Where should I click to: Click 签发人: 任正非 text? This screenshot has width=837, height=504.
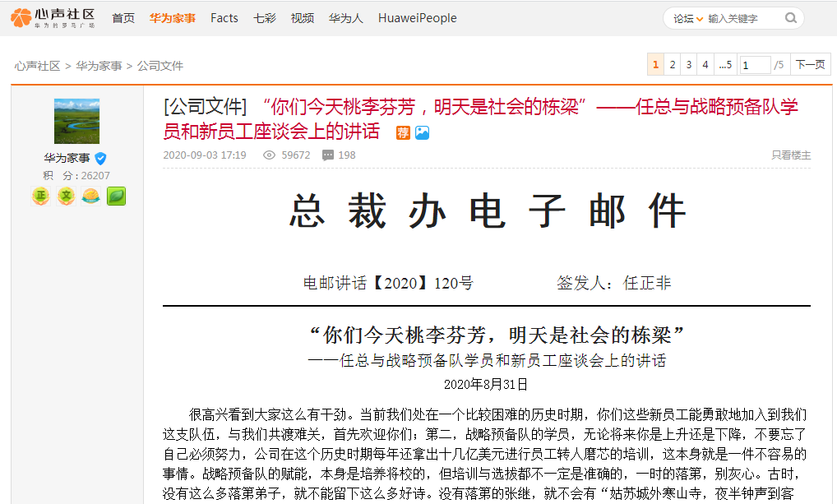pyautogui.click(x=614, y=283)
